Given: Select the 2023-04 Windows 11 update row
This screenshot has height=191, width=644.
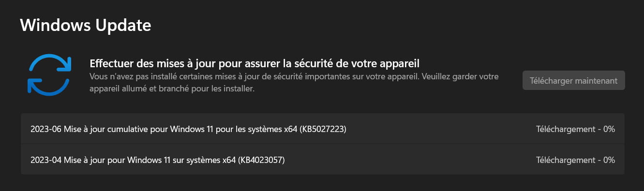Looking at the screenshot, I should [x=323, y=160].
